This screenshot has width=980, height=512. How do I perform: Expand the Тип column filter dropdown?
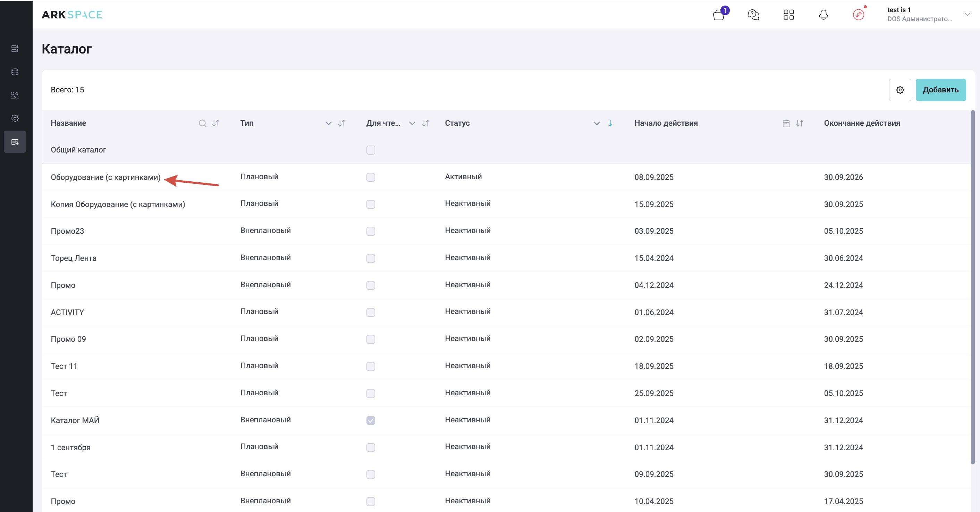328,123
